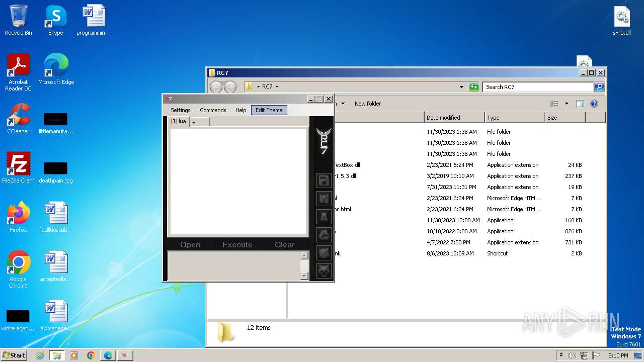Open Explorer help question mark icon
644x362 pixels.
tap(594, 104)
